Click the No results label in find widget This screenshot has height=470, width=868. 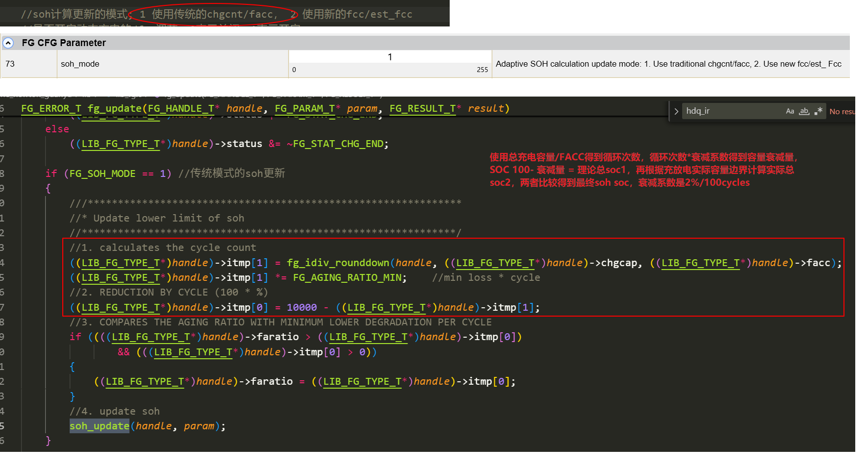tap(842, 112)
